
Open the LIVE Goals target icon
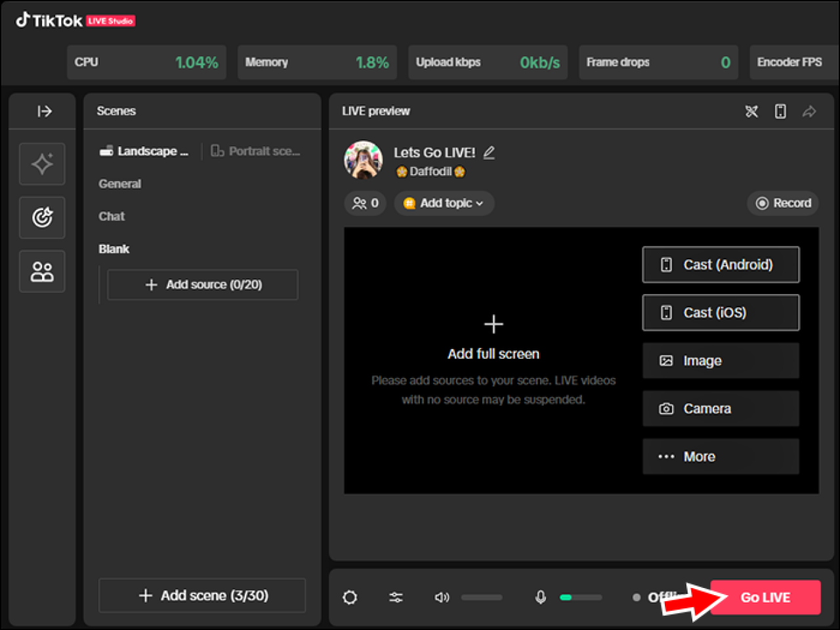click(42, 218)
